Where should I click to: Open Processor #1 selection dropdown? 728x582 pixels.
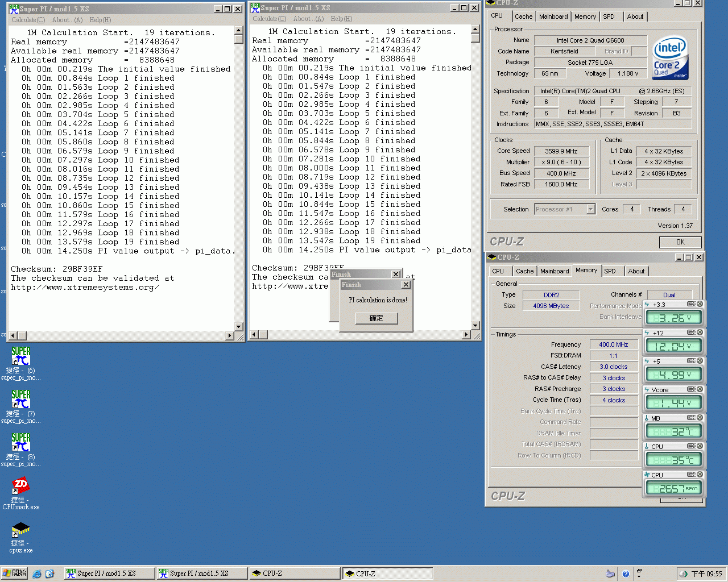coord(590,209)
